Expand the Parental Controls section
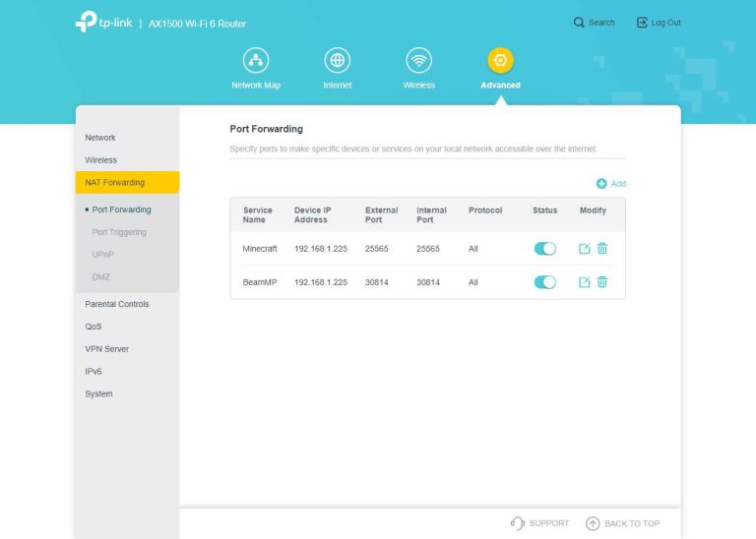The image size is (756, 539). pyautogui.click(x=117, y=304)
